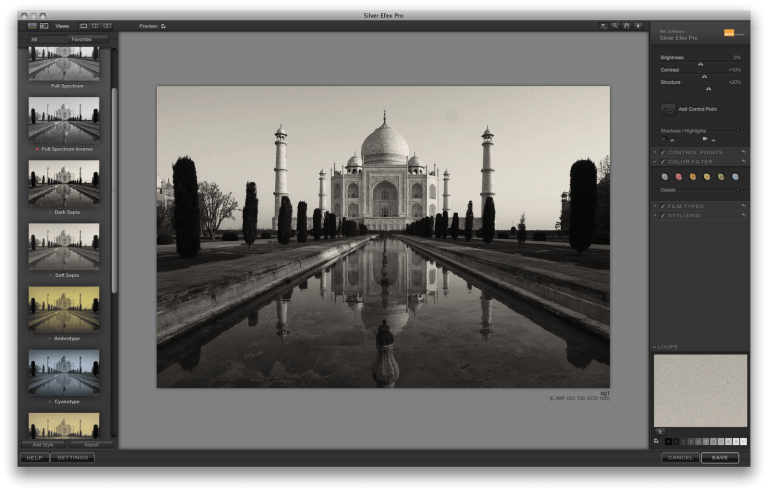Select the blue color filter

(735, 177)
